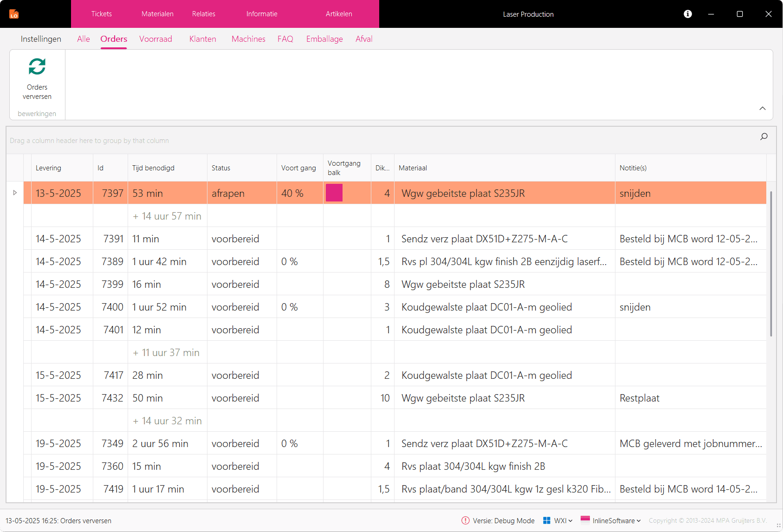This screenshot has width=783, height=532.
Task: Click the InlineSoftware flag icon
Action: point(585,519)
